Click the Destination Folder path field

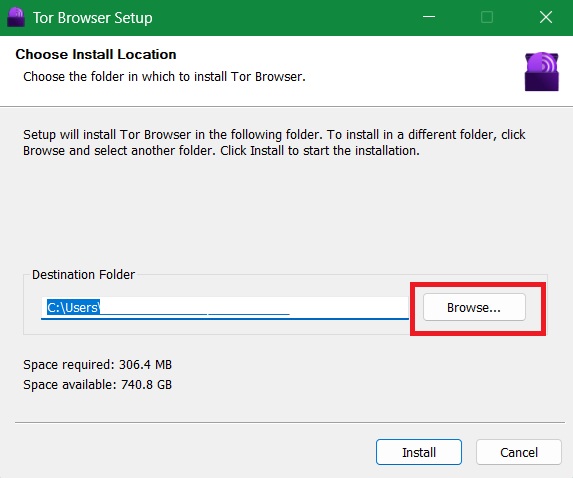(x=225, y=308)
